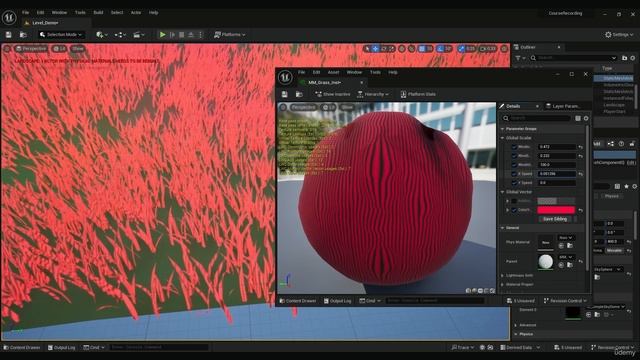Open Phys Material asset picker dropdown
640x360 pixels.
566,238
